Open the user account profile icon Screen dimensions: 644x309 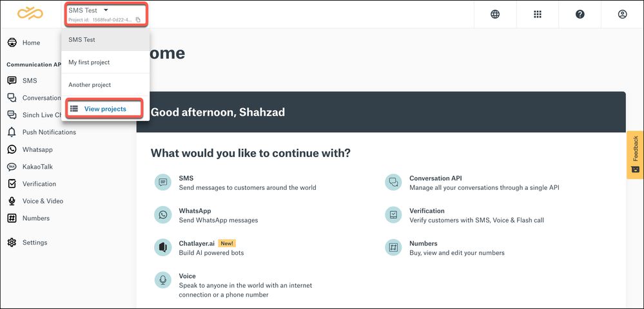[x=622, y=14]
